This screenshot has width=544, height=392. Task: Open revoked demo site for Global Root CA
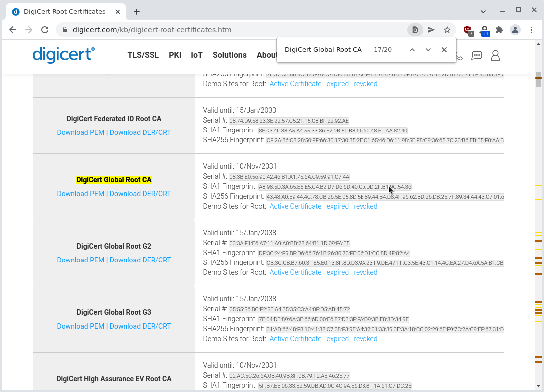pyautogui.click(x=365, y=206)
